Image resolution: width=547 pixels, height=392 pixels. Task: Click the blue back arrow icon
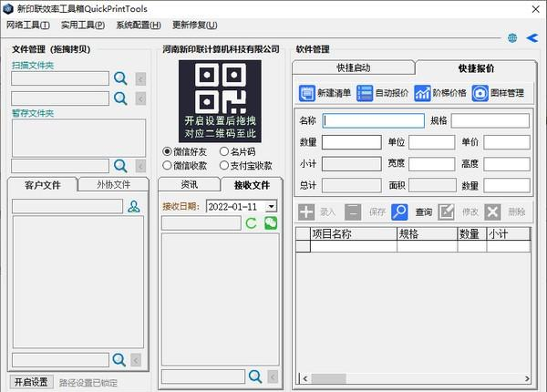click(x=532, y=37)
